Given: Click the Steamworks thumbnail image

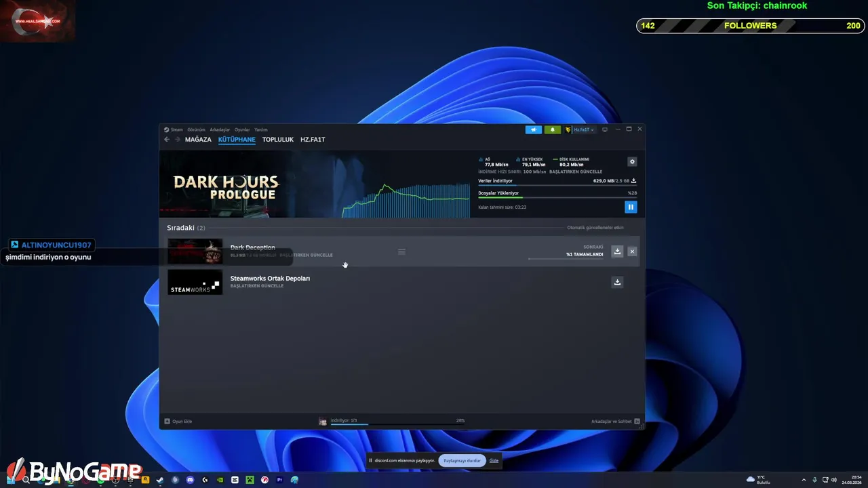Looking at the screenshot, I should pyautogui.click(x=195, y=282).
